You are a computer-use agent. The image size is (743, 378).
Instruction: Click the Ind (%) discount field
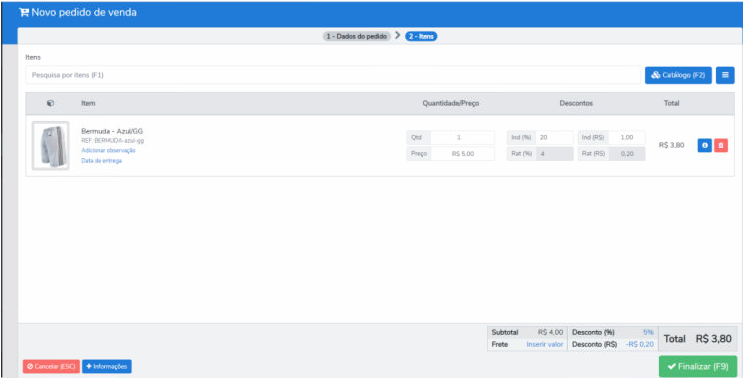tap(554, 137)
